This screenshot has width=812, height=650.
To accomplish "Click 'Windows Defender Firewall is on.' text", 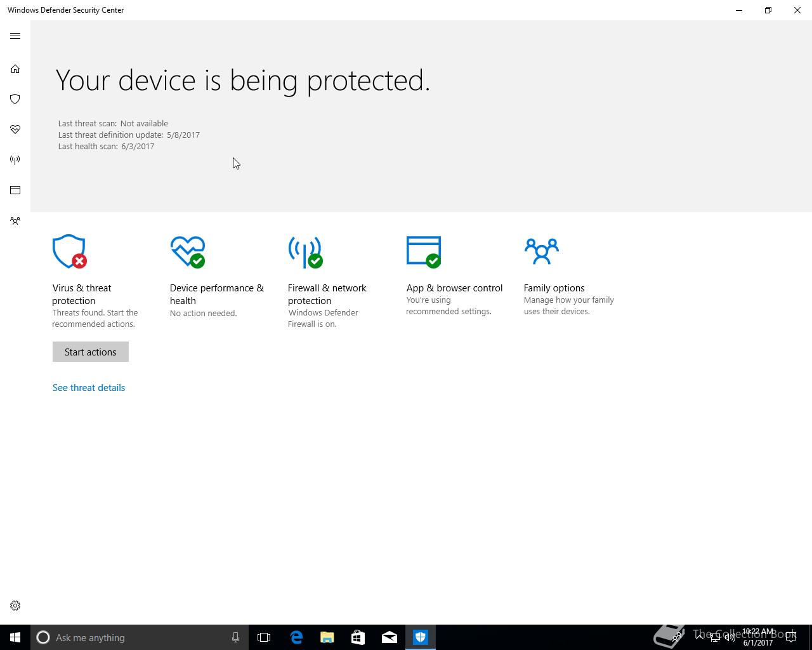I will pos(323,319).
